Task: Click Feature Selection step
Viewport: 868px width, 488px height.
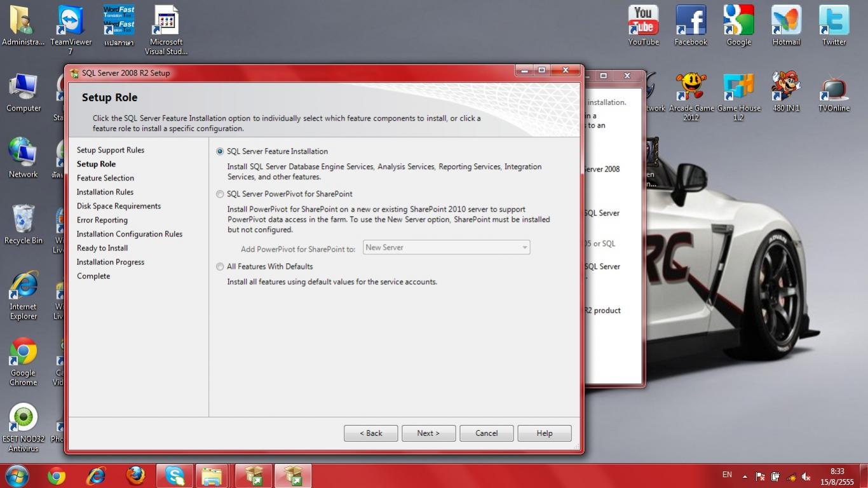Action: [x=105, y=178]
